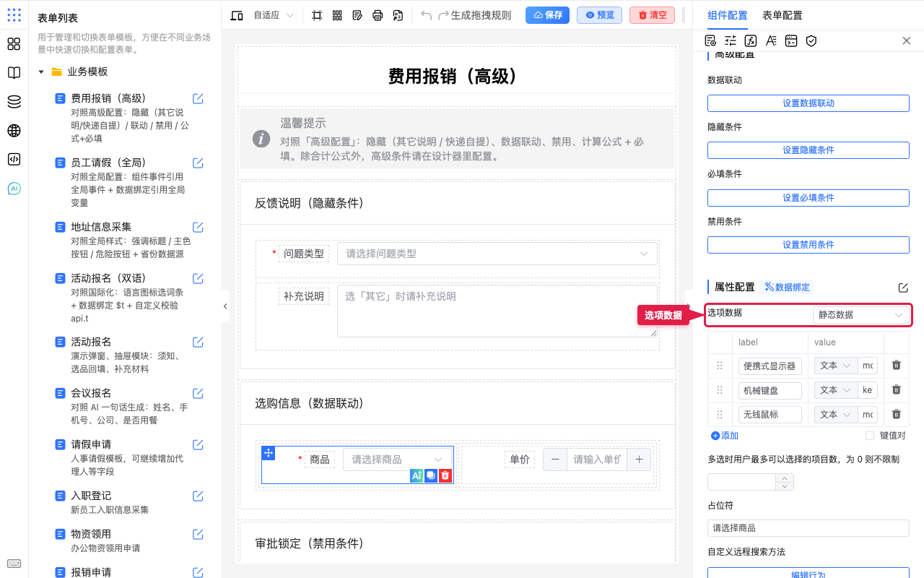Screen dimensions: 924x578
Task: Click the 清空 button
Action: point(652,15)
